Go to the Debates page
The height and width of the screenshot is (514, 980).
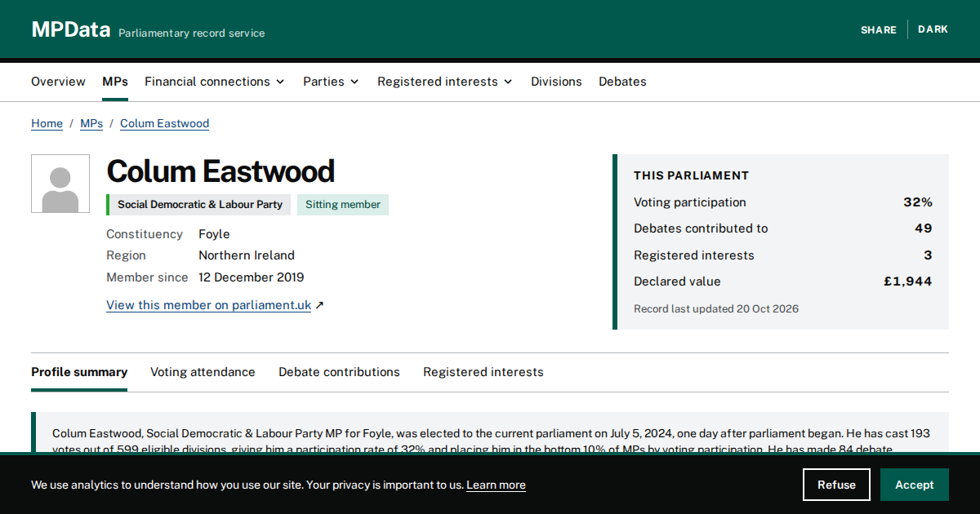click(x=622, y=82)
